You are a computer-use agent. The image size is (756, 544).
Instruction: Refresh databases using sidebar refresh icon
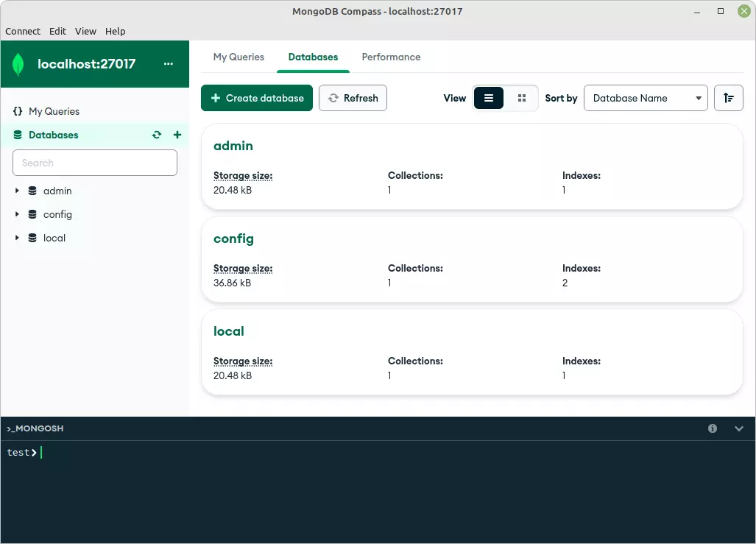(x=157, y=135)
